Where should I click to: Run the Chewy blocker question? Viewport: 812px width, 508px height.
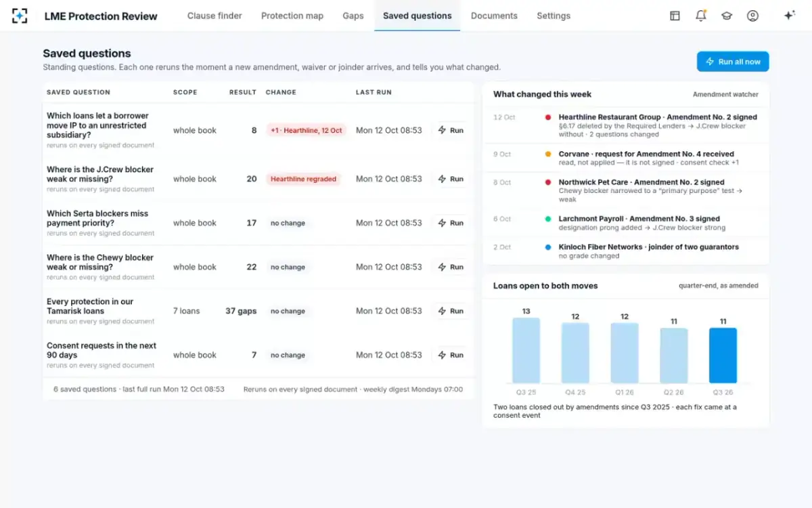(451, 267)
